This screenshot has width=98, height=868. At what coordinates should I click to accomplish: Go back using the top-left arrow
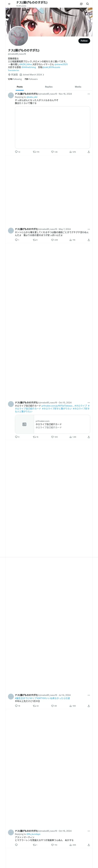[9, 4]
